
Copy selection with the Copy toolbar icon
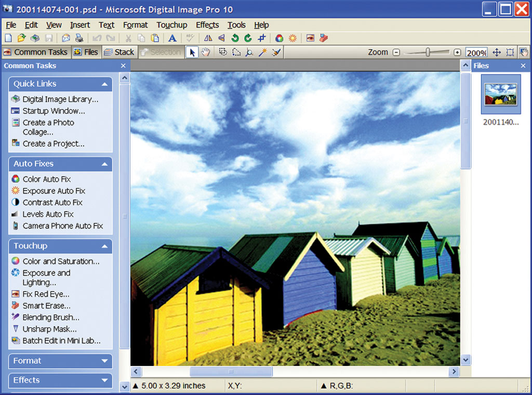tap(141, 38)
